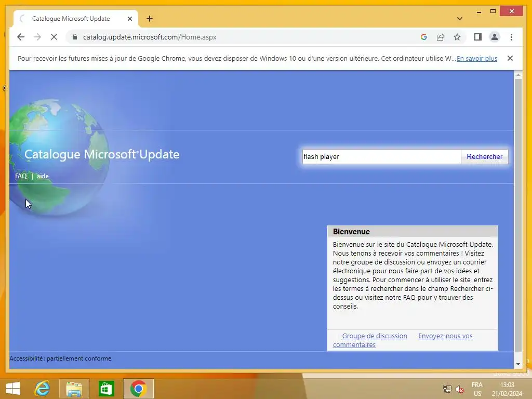Minimize the Chrome window
532x399 pixels.
coord(478,11)
